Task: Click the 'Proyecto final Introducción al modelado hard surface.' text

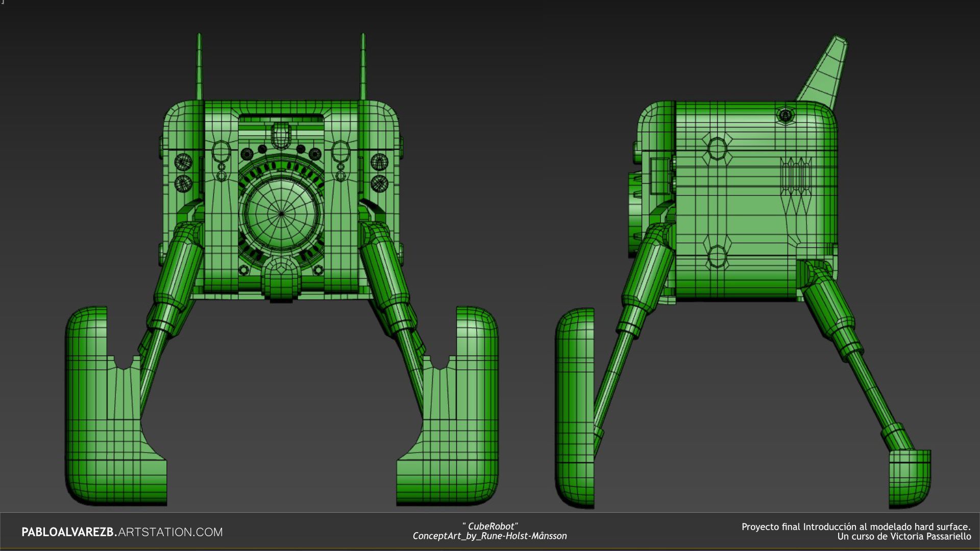Action: point(856,527)
